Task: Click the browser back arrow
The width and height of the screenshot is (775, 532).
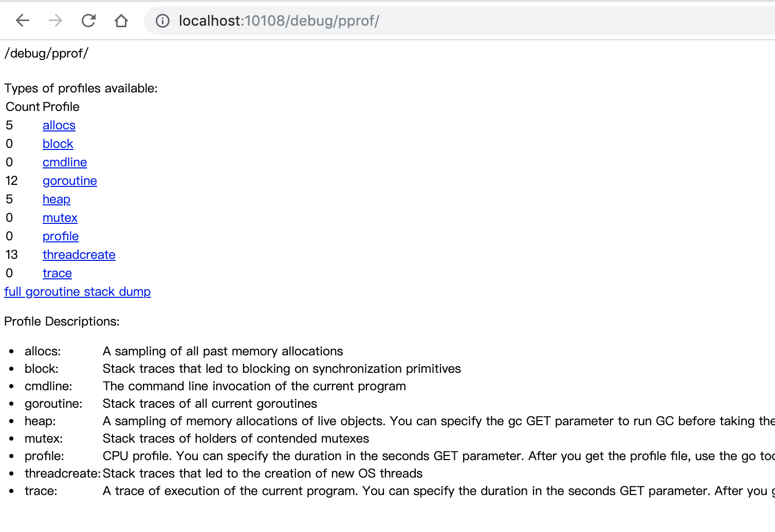Action: [23, 21]
